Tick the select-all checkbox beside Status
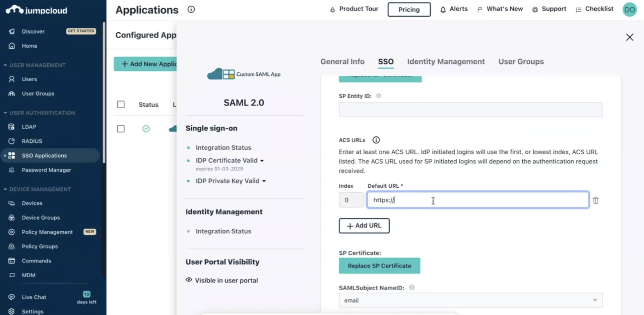The height and width of the screenshot is (315, 644). [121, 104]
